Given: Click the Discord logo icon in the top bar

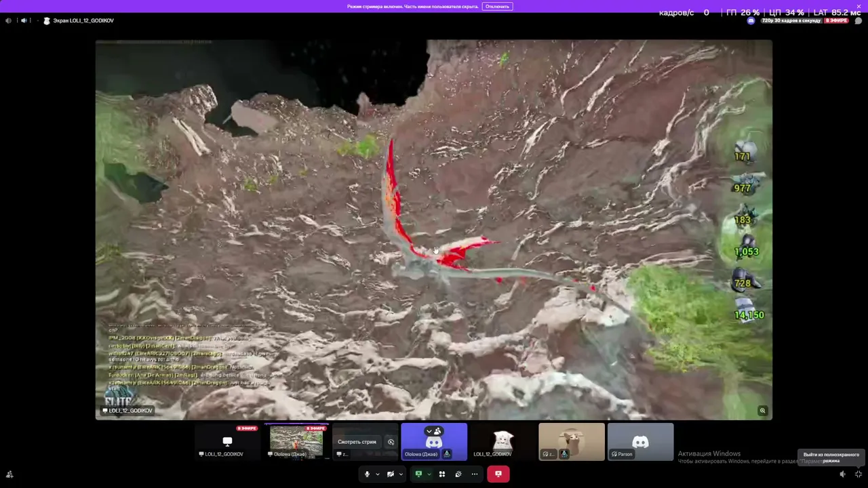Looking at the screenshot, I should [x=751, y=20].
